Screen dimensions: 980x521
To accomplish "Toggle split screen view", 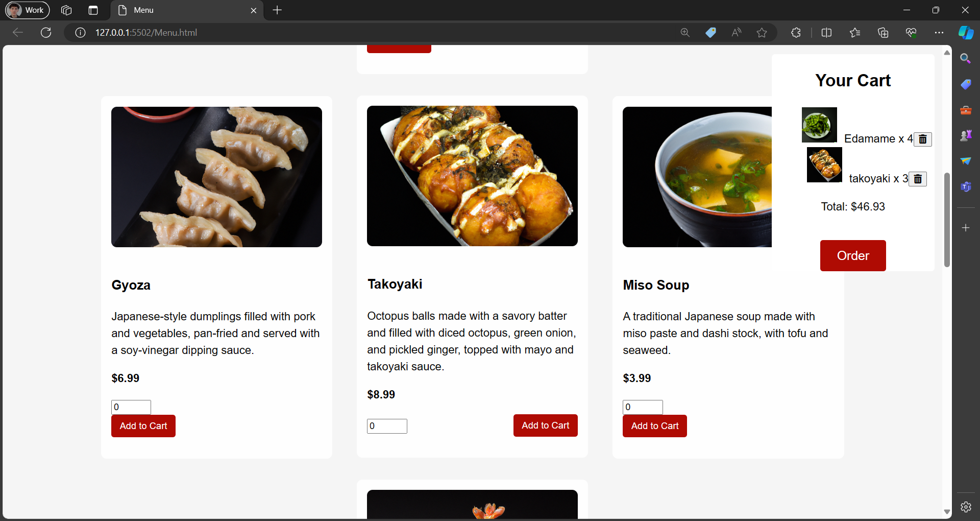I will click(x=826, y=33).
